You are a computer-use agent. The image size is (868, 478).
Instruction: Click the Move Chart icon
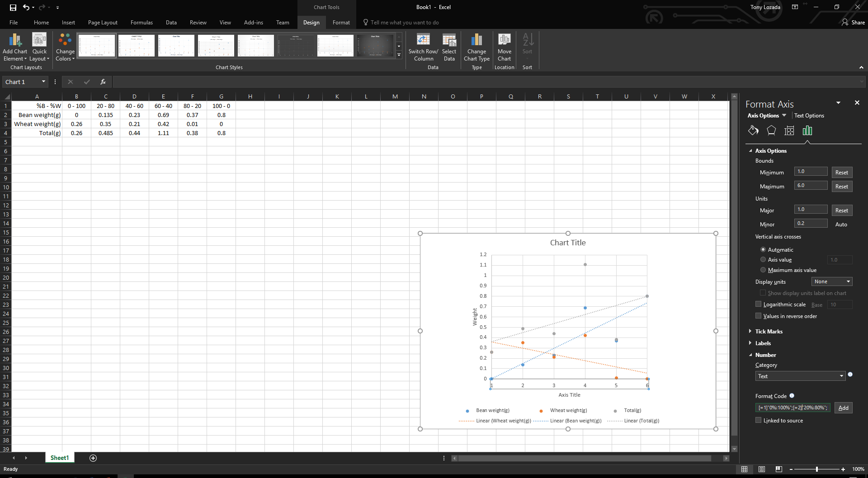tap(504, 47)
